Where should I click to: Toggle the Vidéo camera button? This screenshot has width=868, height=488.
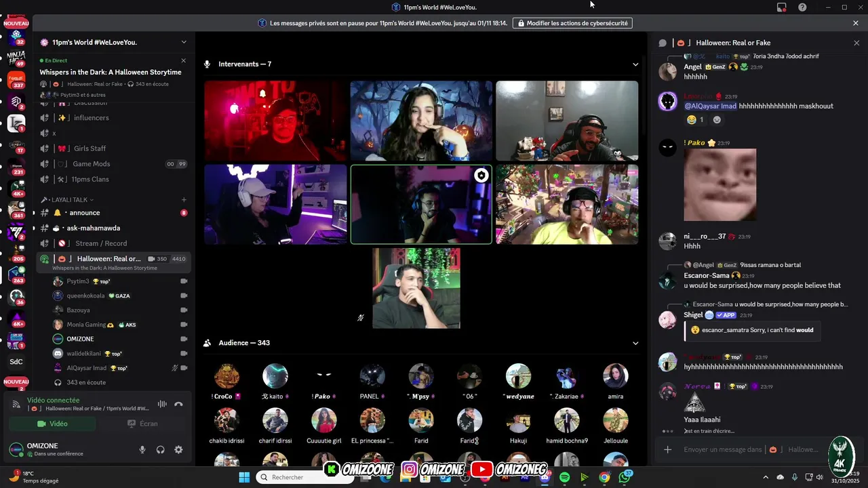[x=52, y=424]
